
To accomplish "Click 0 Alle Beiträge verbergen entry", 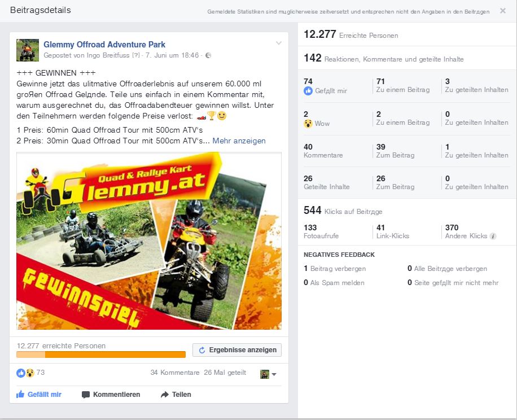I will pyautogui.click(x=447, y=268).
